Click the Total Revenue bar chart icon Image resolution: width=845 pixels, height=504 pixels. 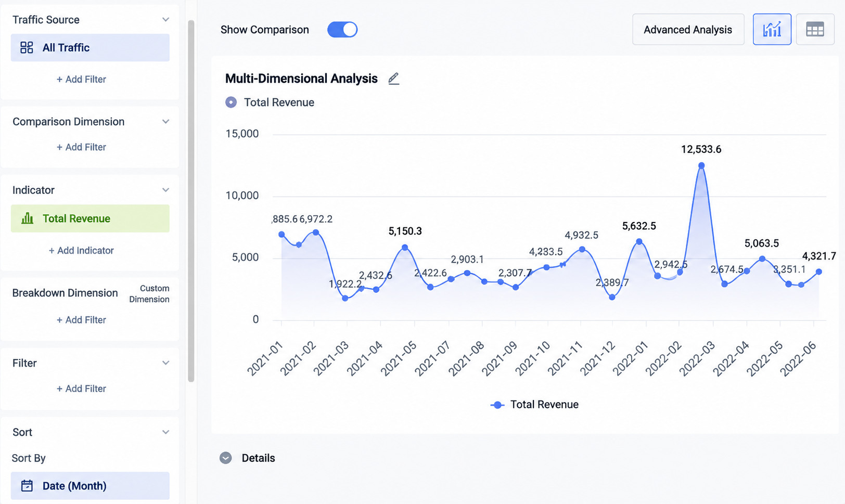tap(27, 218)
